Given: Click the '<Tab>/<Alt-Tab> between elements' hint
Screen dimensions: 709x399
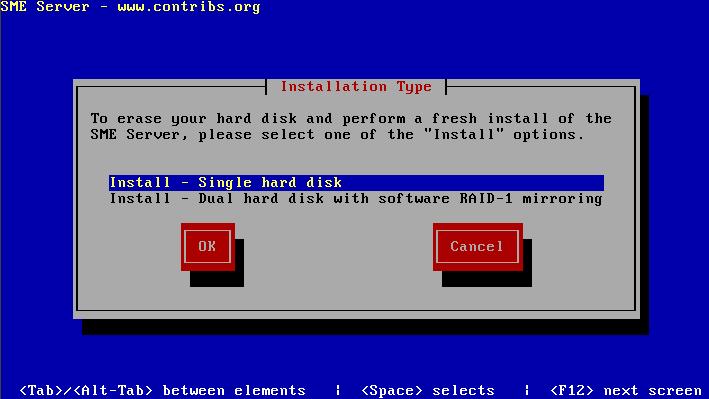Looking at the screenshot, I should pos(163,390).
